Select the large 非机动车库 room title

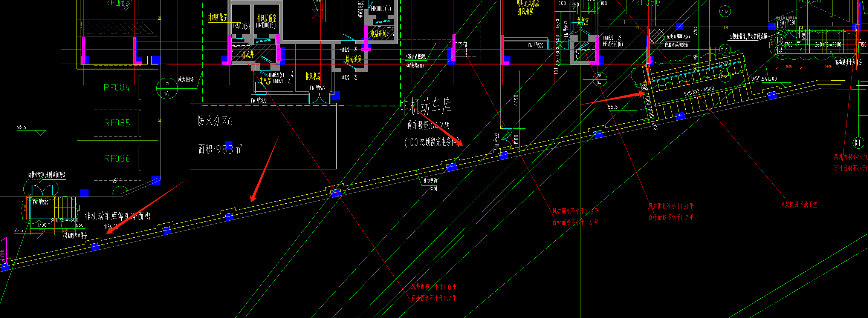[x=425, y=106]
